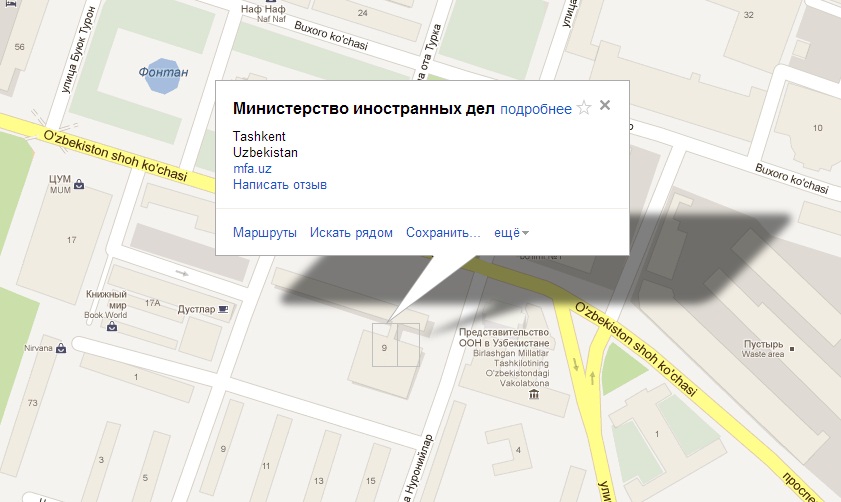Open Маршруты directions
The width and height of the screenshot is (841, 502).
(x=264, y=233)
